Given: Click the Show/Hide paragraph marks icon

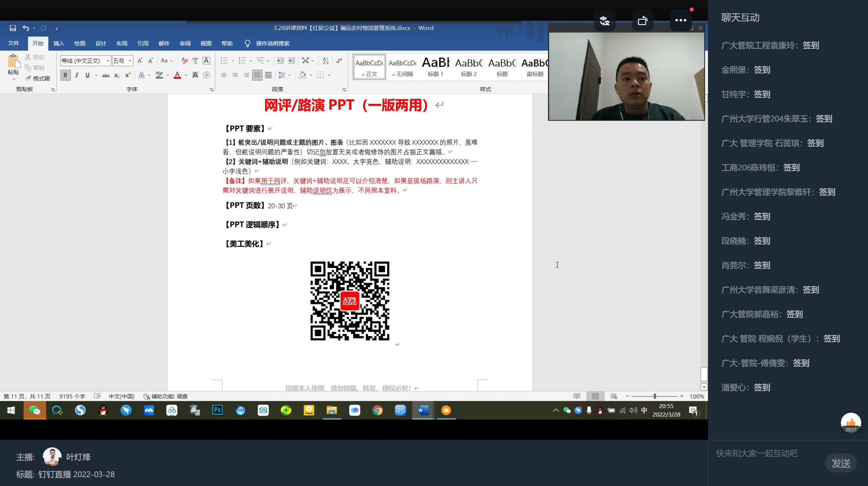Looking at the screenshot, I should pos(339,61).
